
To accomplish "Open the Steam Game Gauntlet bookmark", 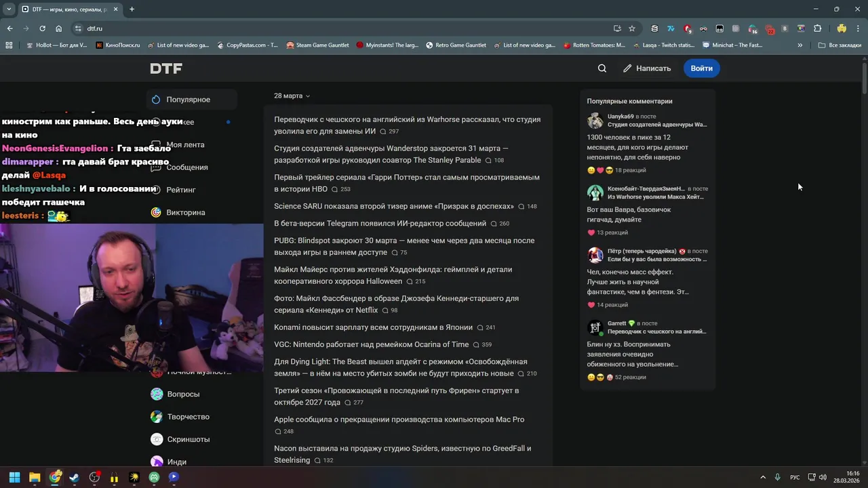I will point(317,45).
